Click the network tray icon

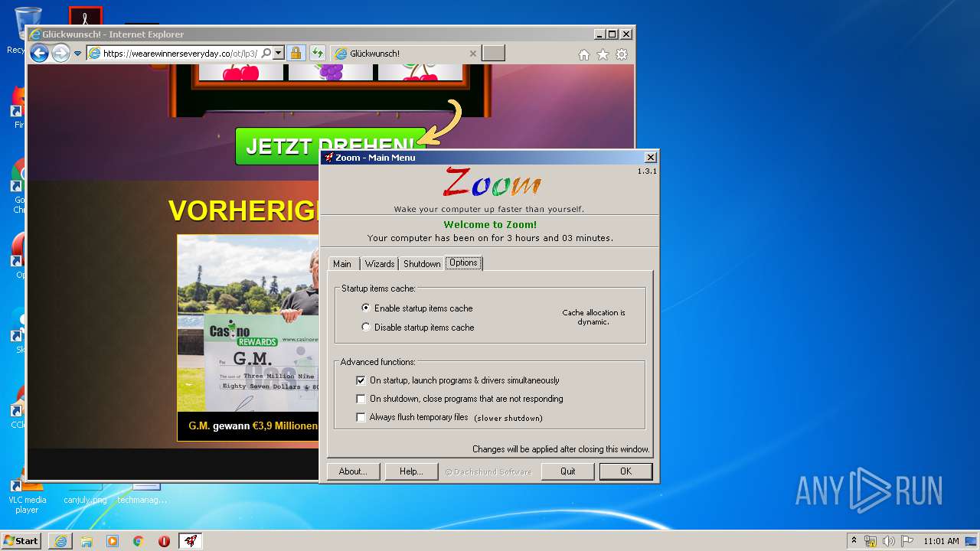point(871,541)
